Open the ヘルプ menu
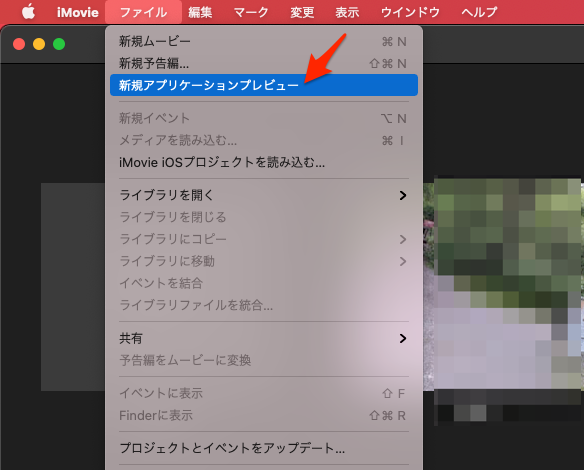Screen dimensions: 584x470 pyautogui.click(x=479, y=12)
